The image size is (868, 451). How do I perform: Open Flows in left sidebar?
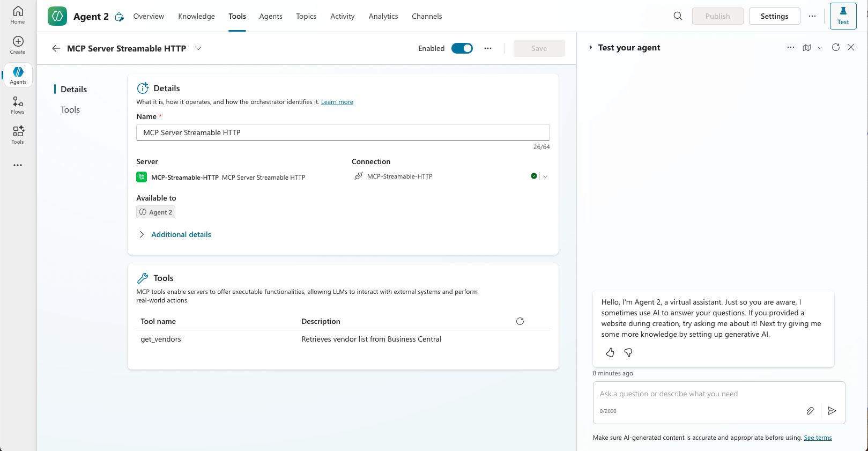click(18, 105)
